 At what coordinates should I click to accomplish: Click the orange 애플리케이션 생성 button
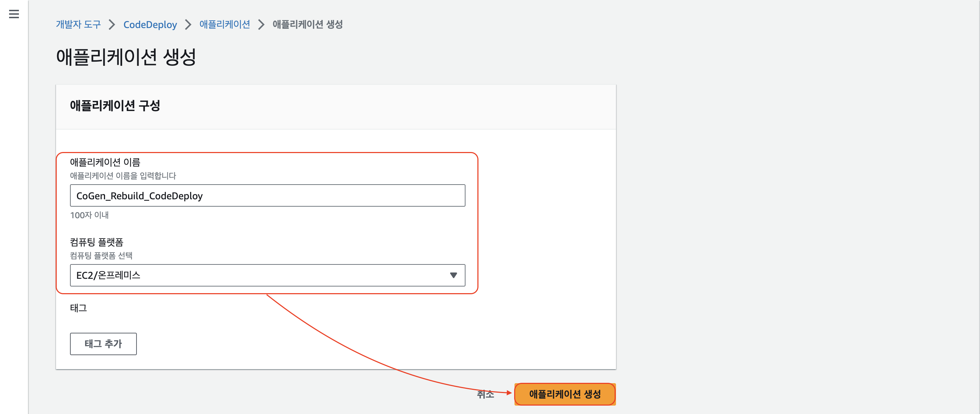pyautogui.click(x=565, y=394)
